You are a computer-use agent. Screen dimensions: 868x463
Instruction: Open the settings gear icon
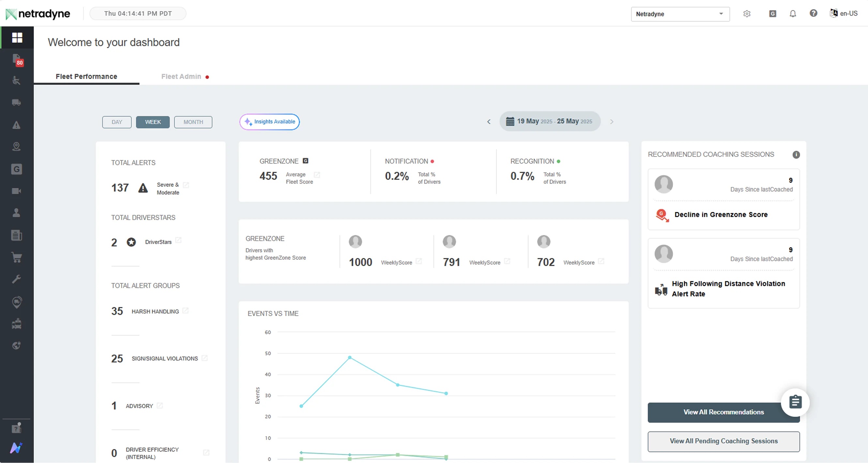[747, 14]
